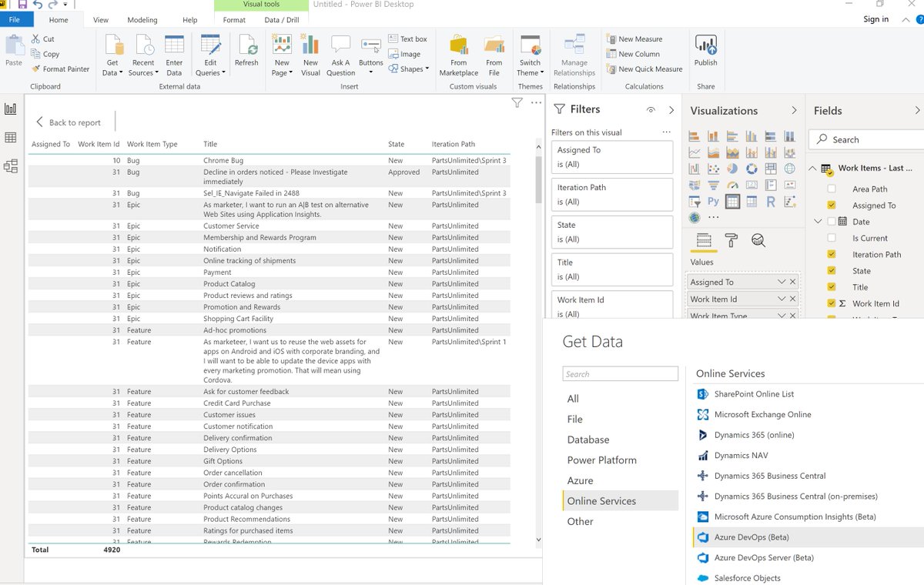This screenshot has height=585, width=924.
Task: Click the Get Data search field
Action: pyautogui.click(x=620, y=374)
